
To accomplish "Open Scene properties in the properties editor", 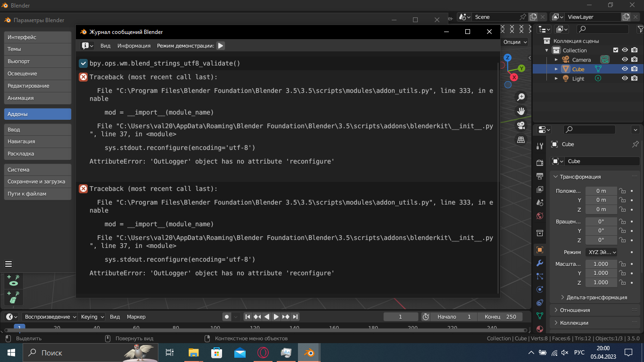I will (x=540, y=202).
